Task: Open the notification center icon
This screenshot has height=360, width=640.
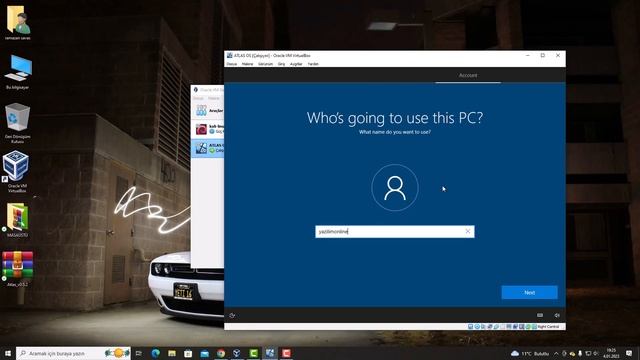Action: click(629, 353)
